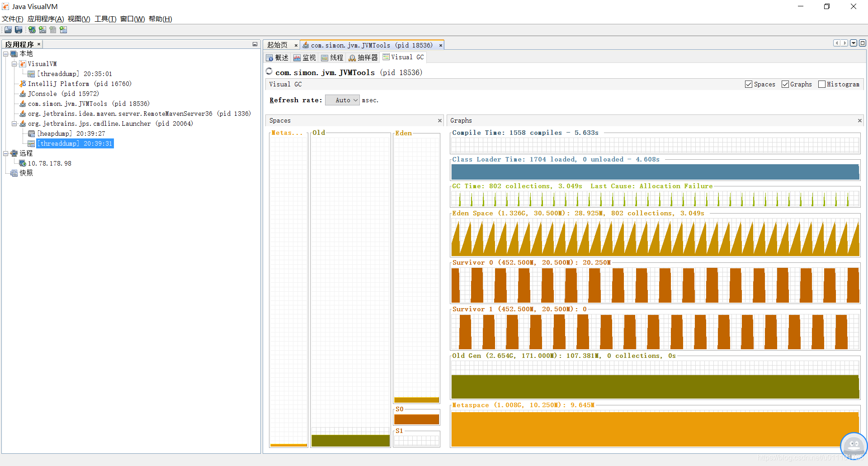Maximize the editor window via top-right icon
The width and height of the screenshot is (868, 466).
pyautogui.click(x=863, y=43)
